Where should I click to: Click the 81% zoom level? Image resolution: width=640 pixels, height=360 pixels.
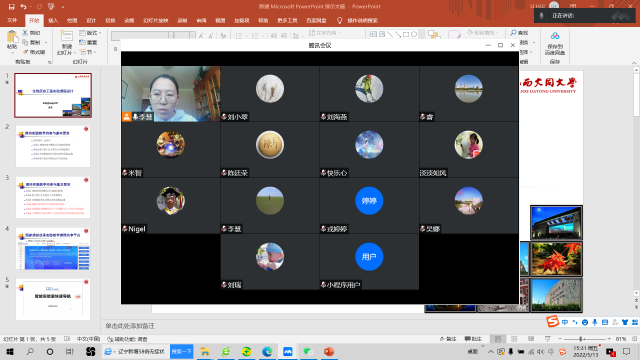point(621,339)
